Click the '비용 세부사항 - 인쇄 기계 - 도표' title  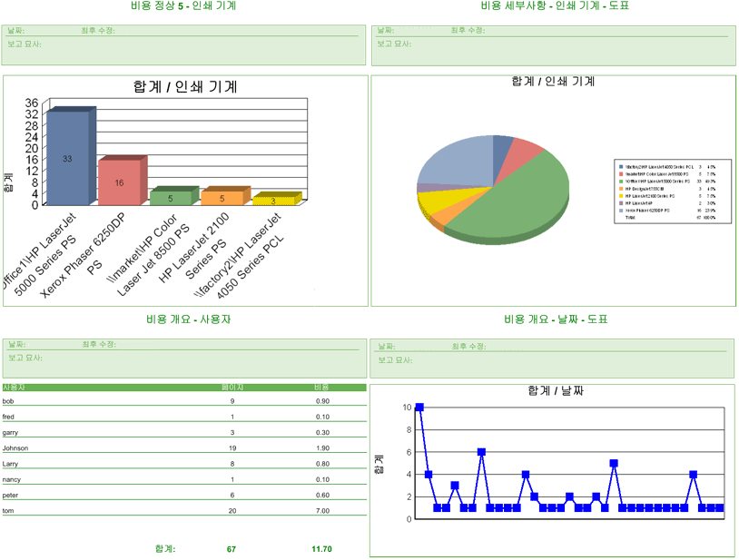coord(555,5)
